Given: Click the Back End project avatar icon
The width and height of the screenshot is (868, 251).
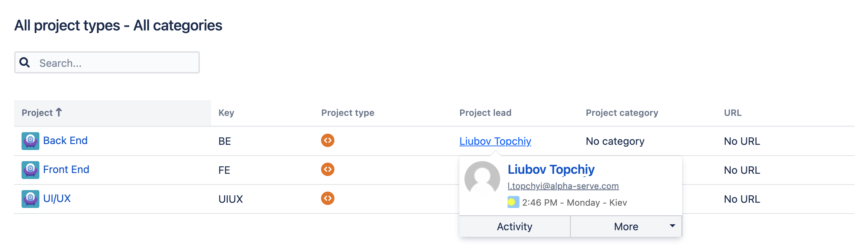Looking at the screenshot, I should [30, 141].
